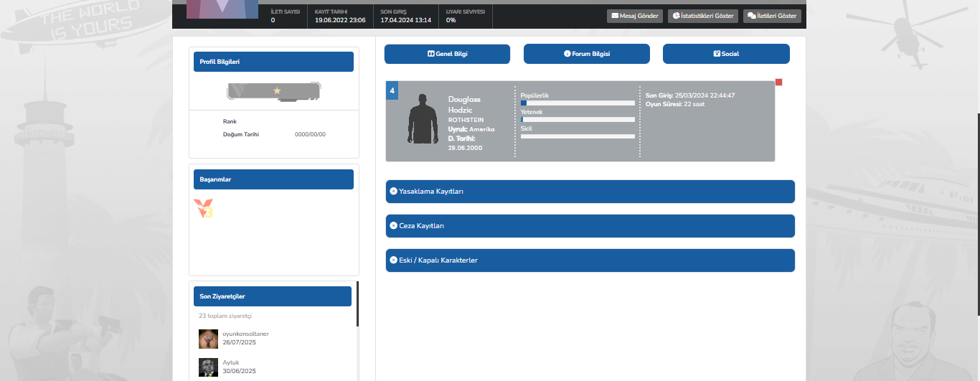Switch to the Genel Bilgi tab
This screenshot has height=381, width=980.
pos(447,54)
